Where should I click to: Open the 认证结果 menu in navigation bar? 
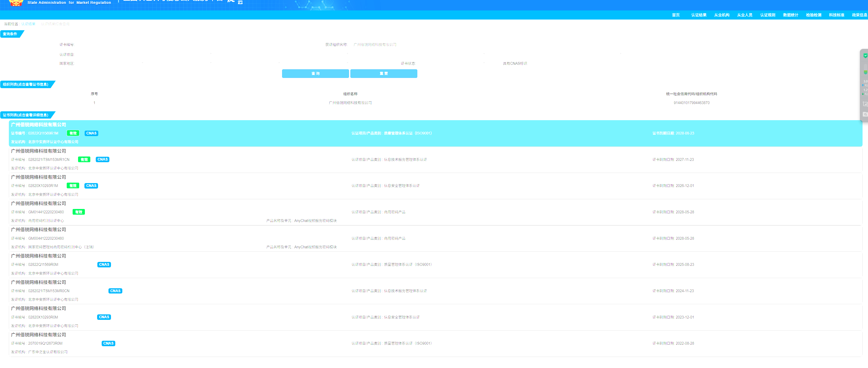tap(698, 15)
